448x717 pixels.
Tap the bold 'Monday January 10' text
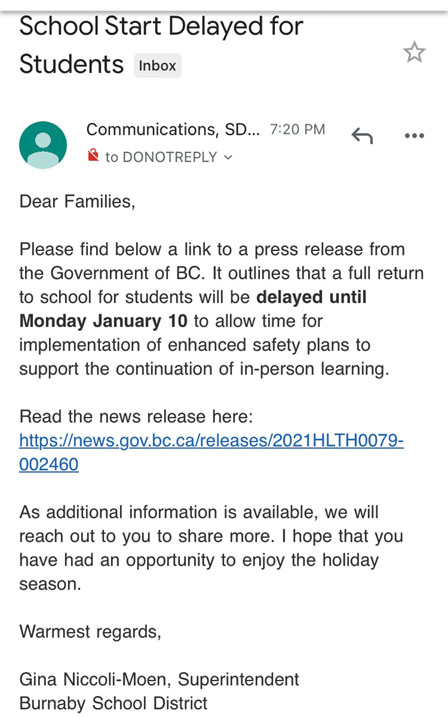(x=103, y=321)
